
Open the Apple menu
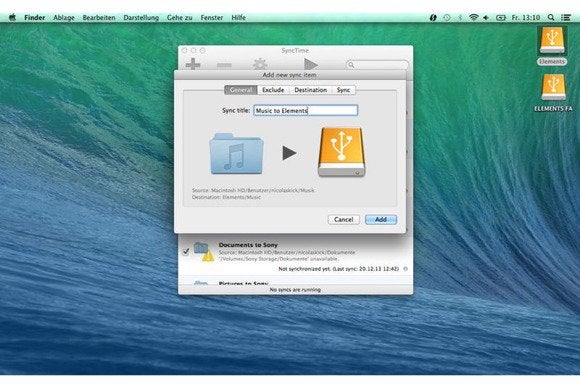12,17
